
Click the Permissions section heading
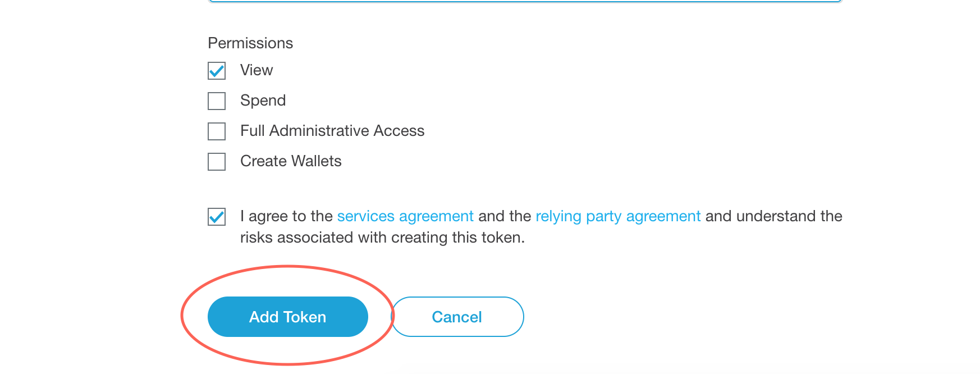click(250, 43)
